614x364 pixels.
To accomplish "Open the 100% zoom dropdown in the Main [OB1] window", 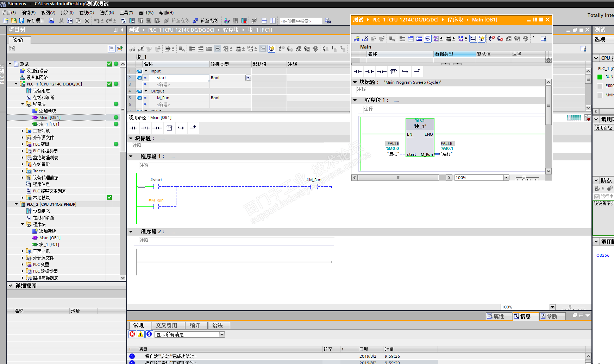I will click(506, 178).
